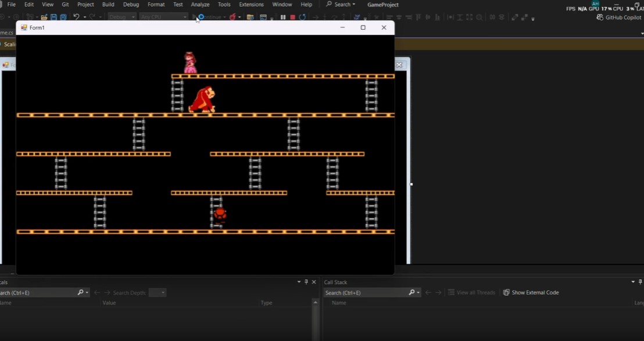The height and width of the screenshot is (341, 644).
Task: Open the Debug configuration dropdown
Action: [122, 17]
